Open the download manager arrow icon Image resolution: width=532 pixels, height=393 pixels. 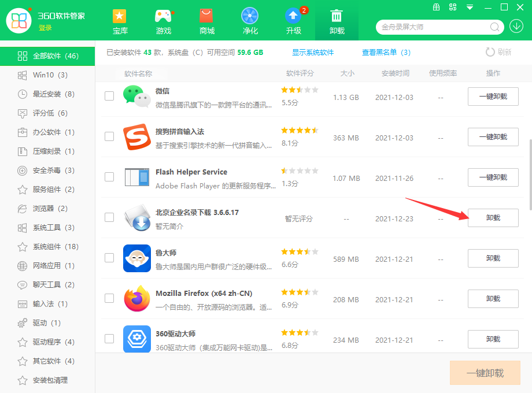[516, 26]
